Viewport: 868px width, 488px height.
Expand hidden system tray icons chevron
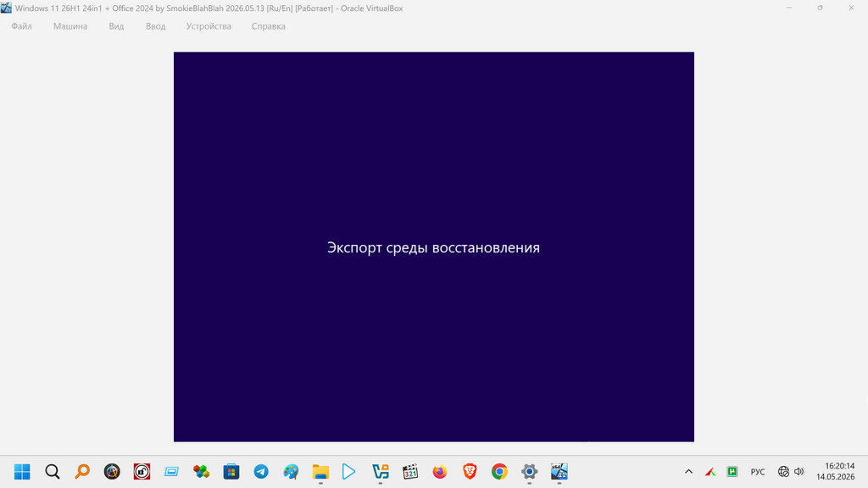point(688,471)
